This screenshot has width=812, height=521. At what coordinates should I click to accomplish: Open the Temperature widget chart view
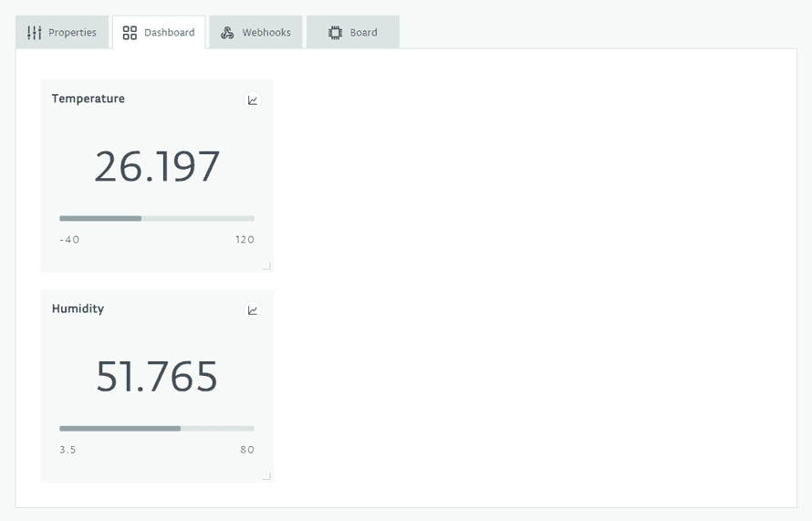coord(253,100)
